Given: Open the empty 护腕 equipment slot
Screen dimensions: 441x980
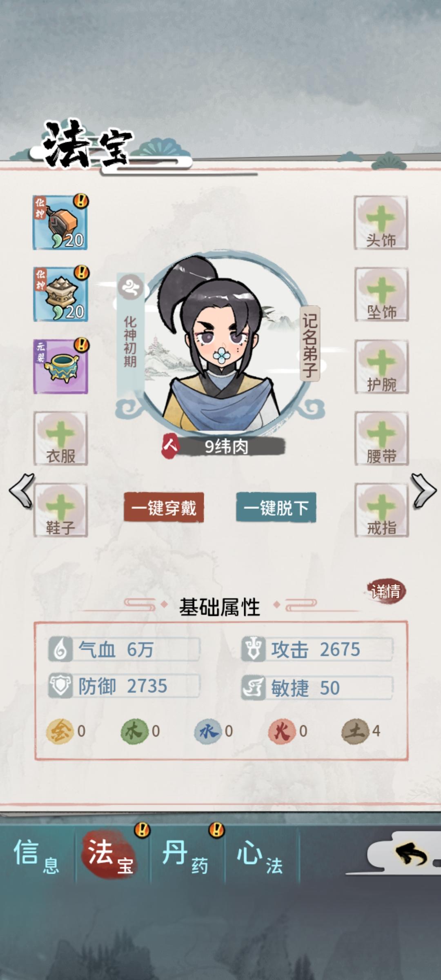Looking at the screenshot, I should click(381, 366).
